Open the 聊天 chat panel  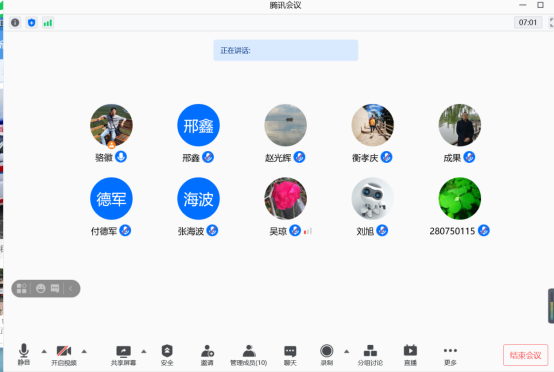coord(290,355)
